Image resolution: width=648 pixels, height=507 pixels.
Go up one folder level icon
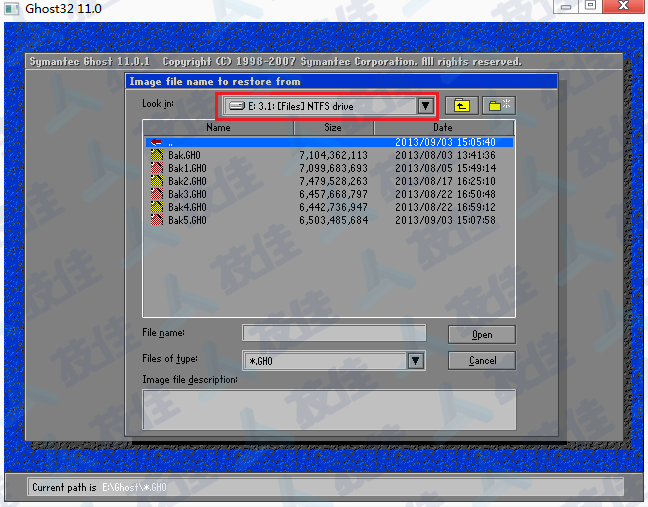pos(462,106)
